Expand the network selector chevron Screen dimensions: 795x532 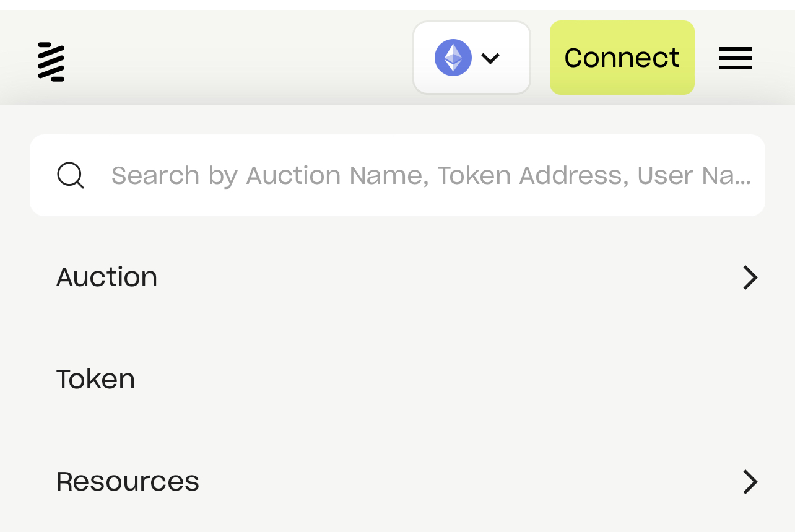[490, 58]
